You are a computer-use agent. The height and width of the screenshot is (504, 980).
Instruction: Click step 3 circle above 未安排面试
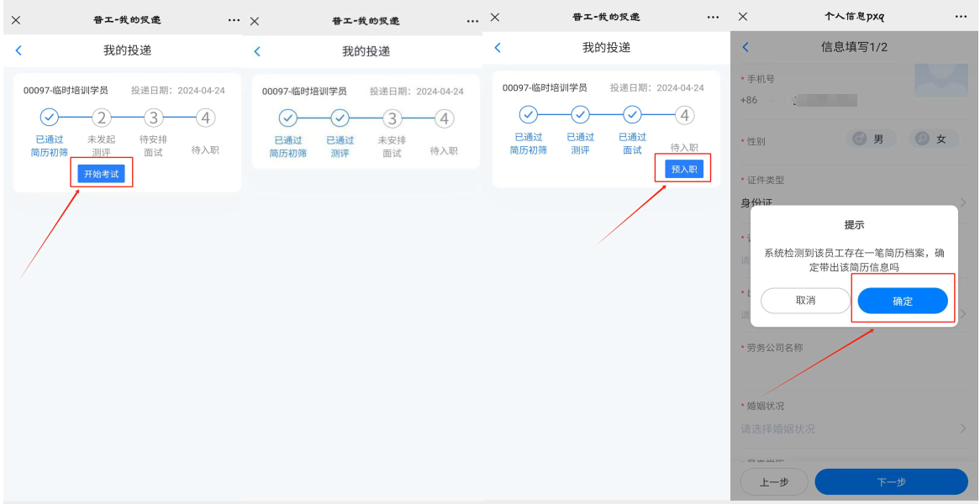[x=392, y=118]
